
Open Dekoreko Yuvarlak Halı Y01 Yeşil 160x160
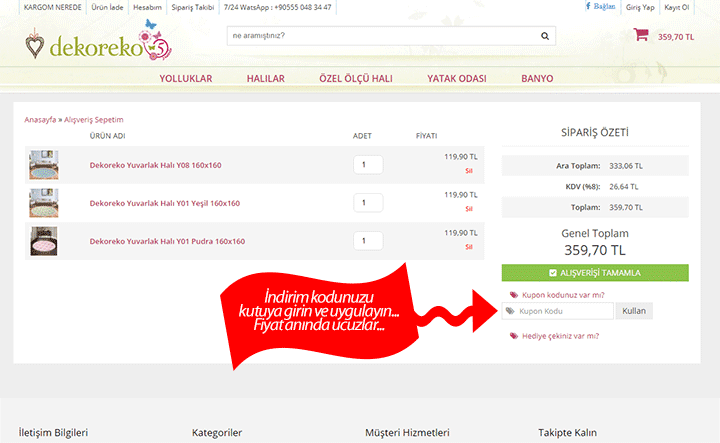click(x=164, y=203)
